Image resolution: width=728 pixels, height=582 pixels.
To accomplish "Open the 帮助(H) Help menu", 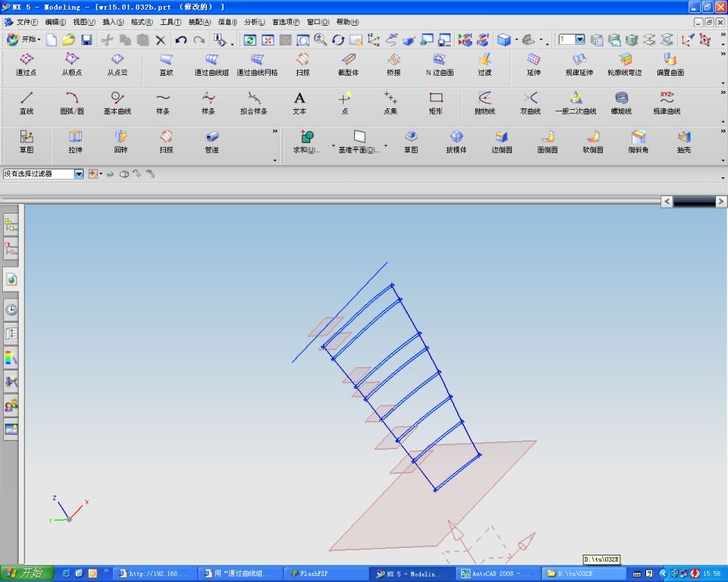I will pyautogui.click(x=347, y=22).
